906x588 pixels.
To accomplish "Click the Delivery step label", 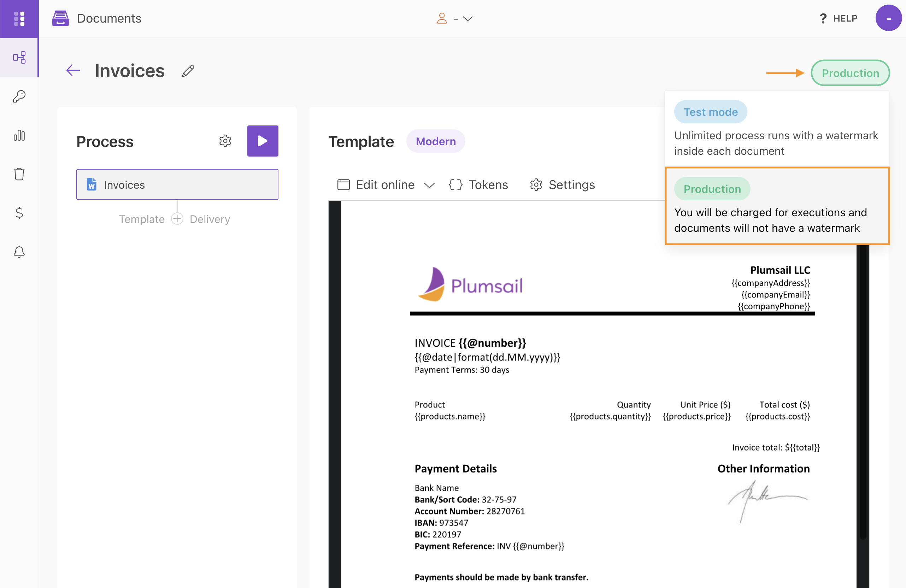I will 210,219.
